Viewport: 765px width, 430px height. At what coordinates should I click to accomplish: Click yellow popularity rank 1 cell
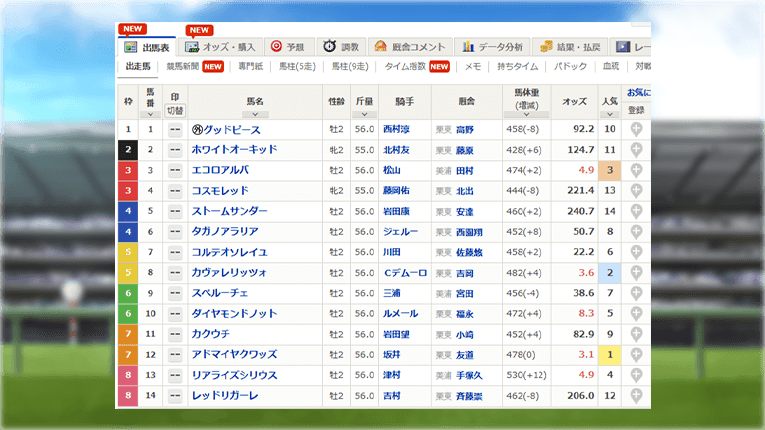[609, 355]
